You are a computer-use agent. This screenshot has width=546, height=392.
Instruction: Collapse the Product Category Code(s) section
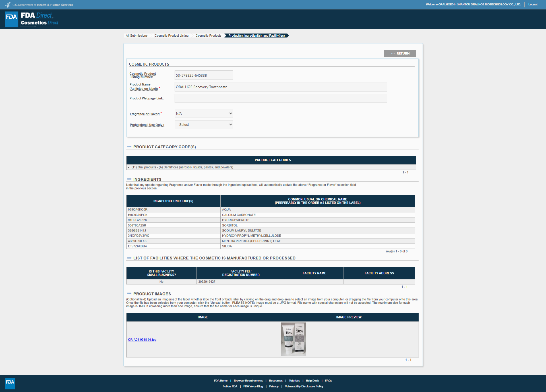(x=129, y=147)
